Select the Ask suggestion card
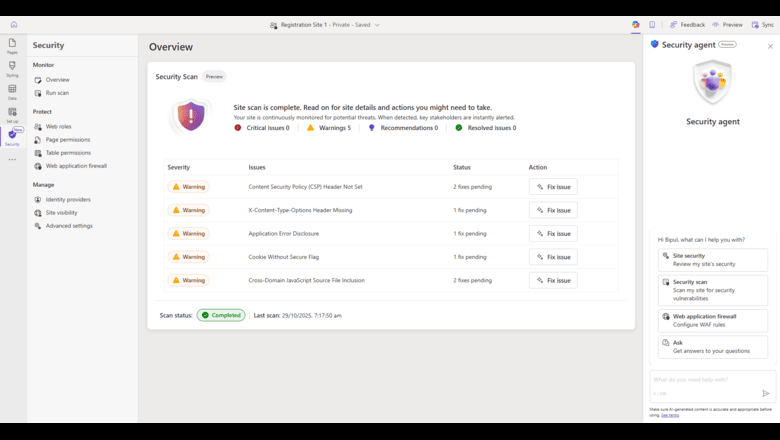 713,347
